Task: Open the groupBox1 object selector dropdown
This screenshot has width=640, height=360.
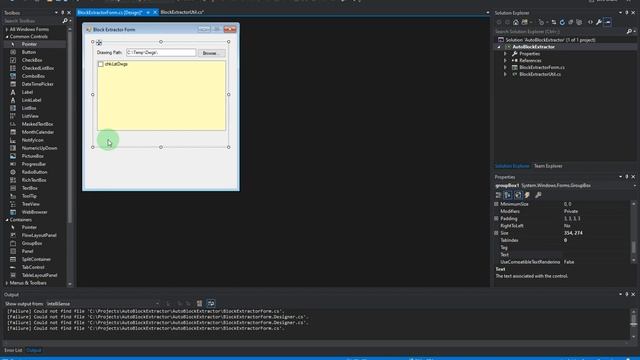Action: [635, 185]
